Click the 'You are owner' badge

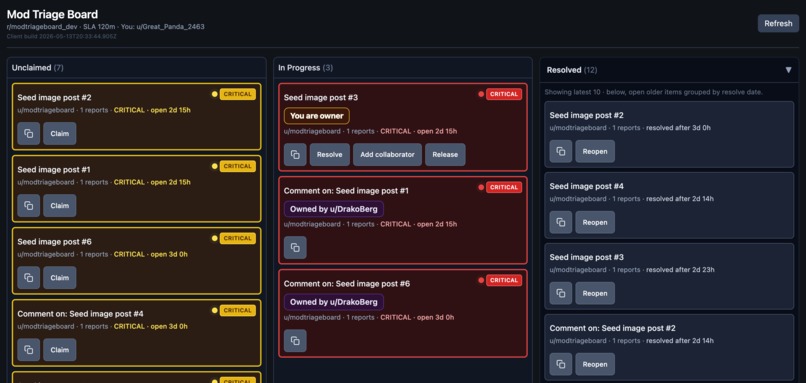pyautogui.click(x=317, y=116)
